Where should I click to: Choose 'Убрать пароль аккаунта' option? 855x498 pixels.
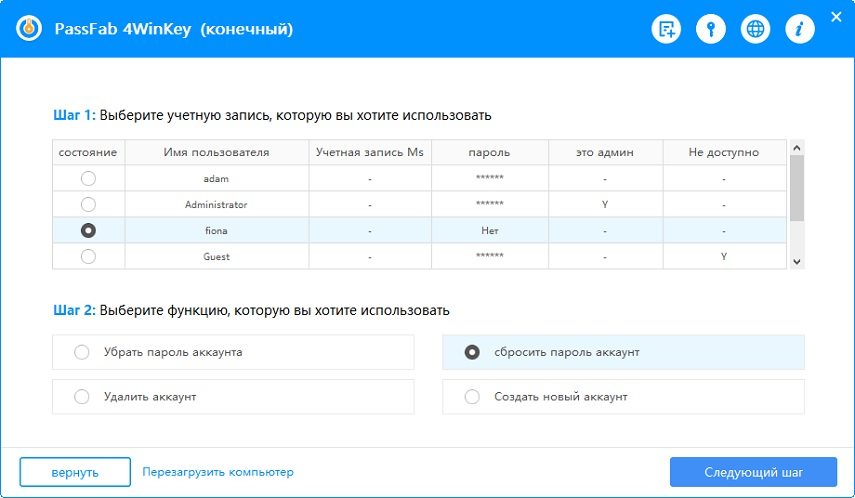pyautogui.click(x=82, y=352)
